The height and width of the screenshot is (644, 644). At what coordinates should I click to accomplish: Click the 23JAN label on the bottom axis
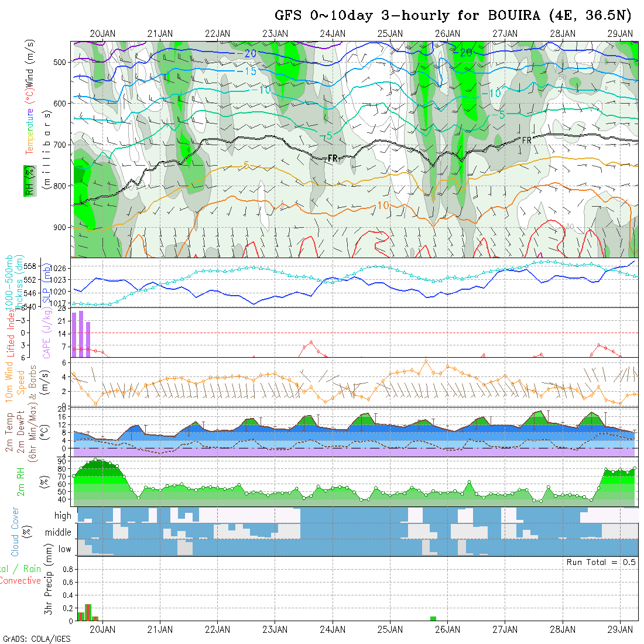point(275,629)
